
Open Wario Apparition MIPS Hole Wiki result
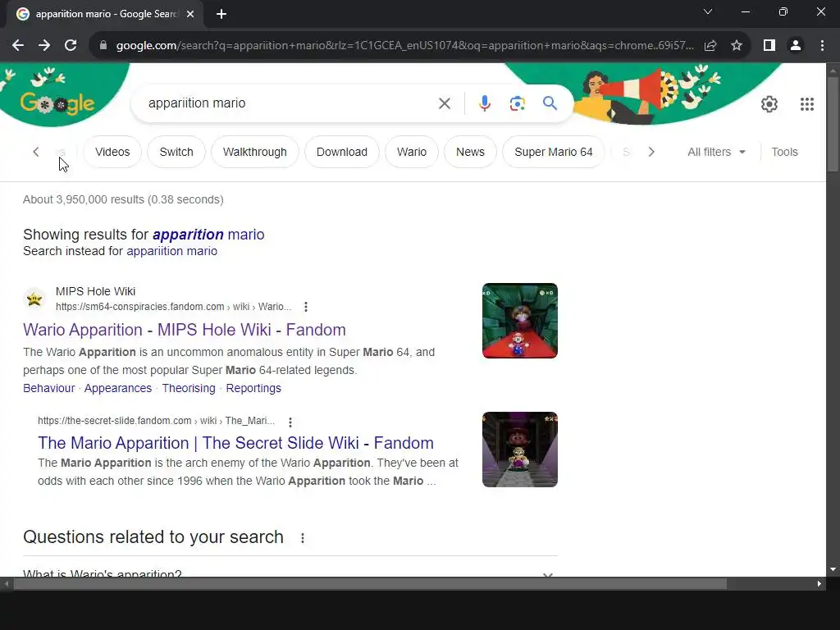[x=185, y=330]
